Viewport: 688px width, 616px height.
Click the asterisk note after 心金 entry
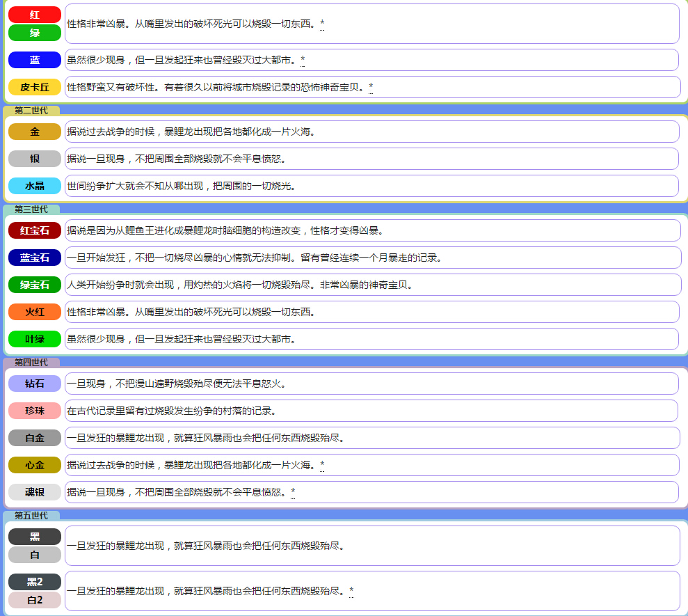point(322,466)
